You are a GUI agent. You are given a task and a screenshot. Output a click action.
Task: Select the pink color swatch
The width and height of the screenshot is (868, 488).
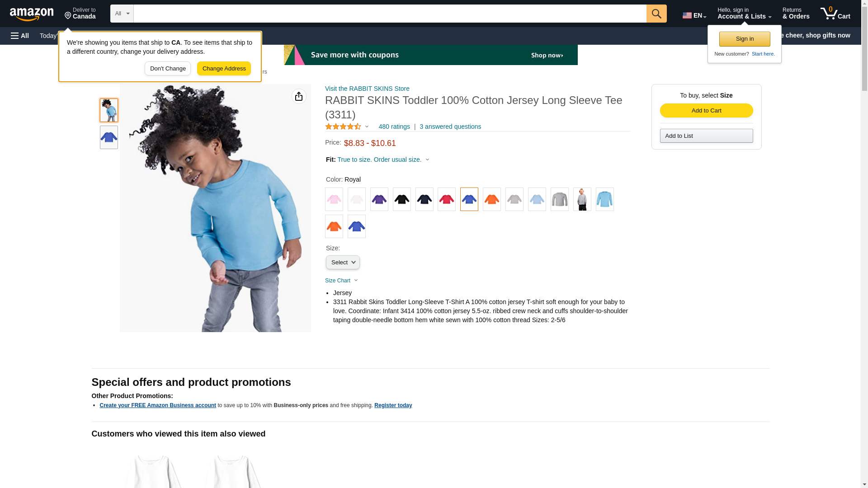tap(334, 199)
